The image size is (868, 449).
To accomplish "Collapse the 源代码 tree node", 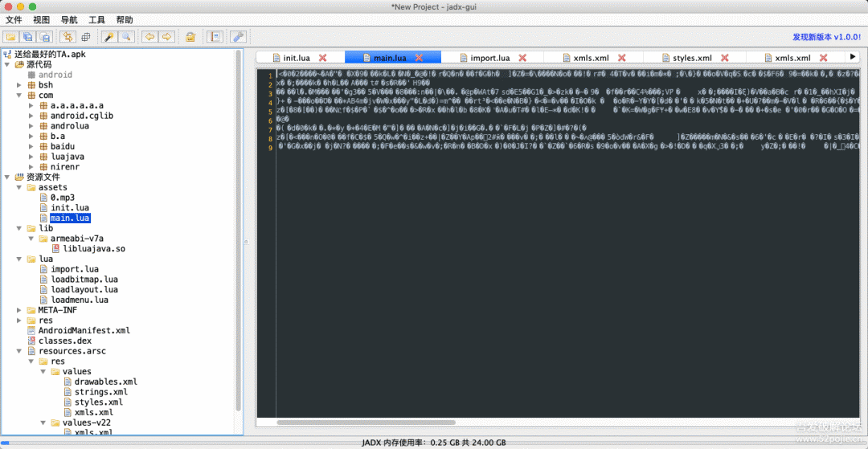I will (7, 65).
